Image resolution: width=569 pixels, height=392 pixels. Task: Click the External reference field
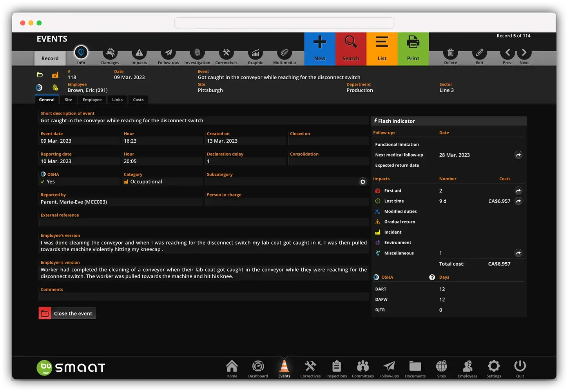click(204, 222)
